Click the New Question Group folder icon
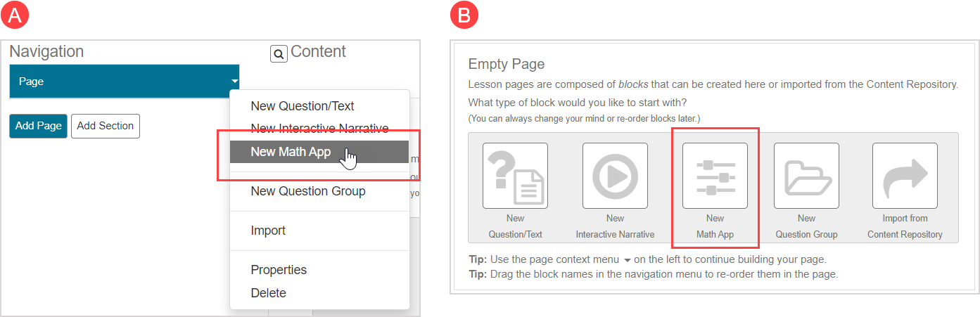Viewport: 980px width, 317px height. [x=806, y=176]
